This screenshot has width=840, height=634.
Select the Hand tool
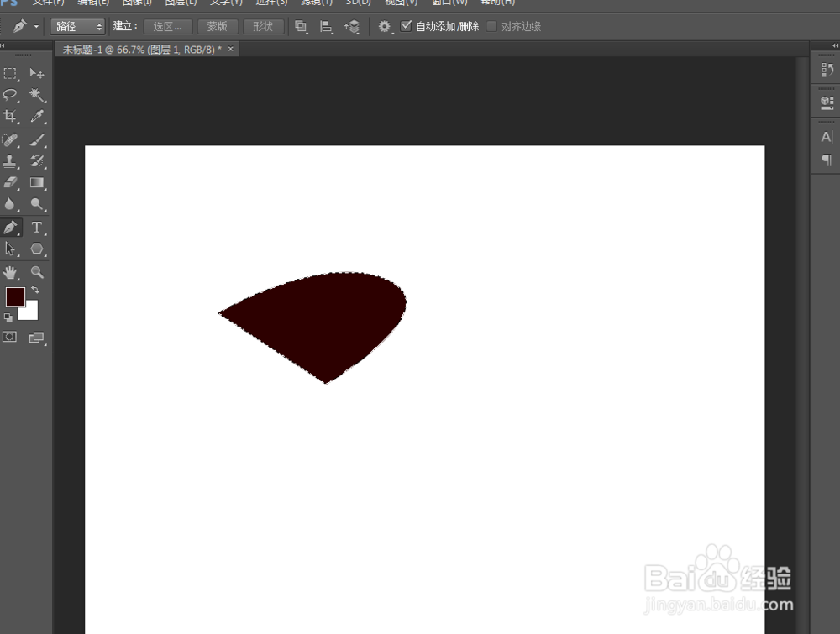10,273
